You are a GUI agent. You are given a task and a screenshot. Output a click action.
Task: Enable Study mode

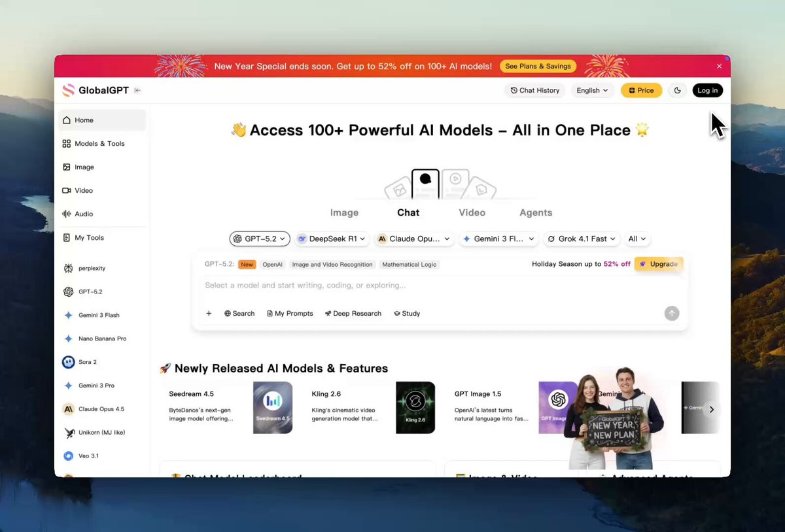[x=407, y=314]
